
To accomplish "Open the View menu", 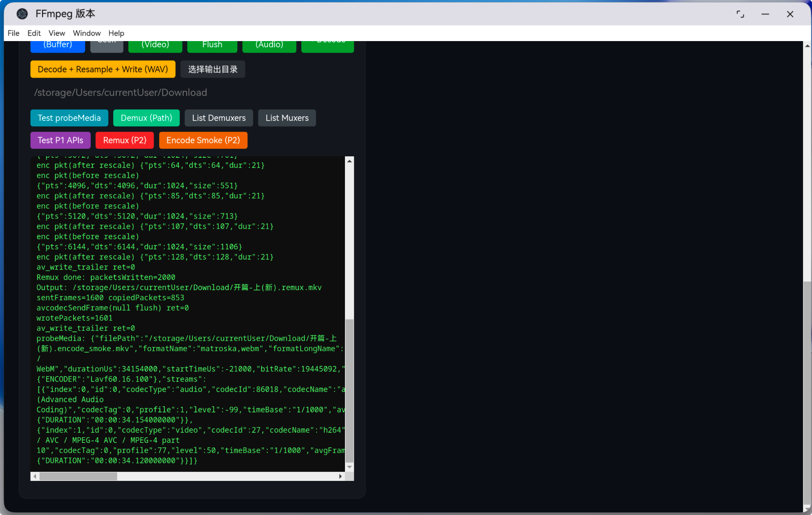I will click(x=57, y=33).
